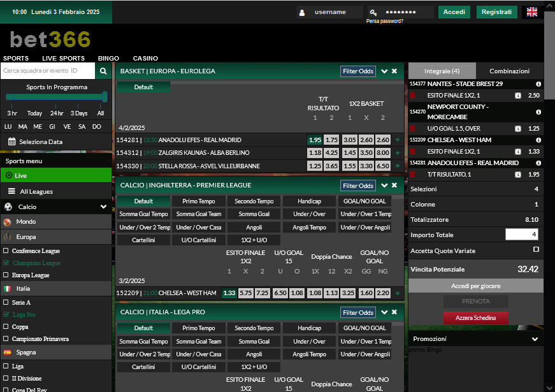The width and height of the screenshot is (555, 392).
Task: Open the LIVE SPORTS menu
Action: tap(63, 59)
